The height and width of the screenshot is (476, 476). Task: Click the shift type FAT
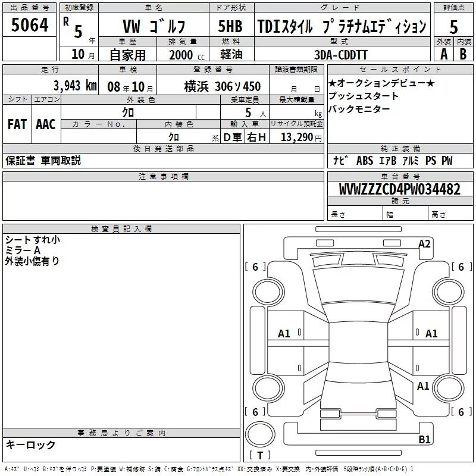[17, 124]
